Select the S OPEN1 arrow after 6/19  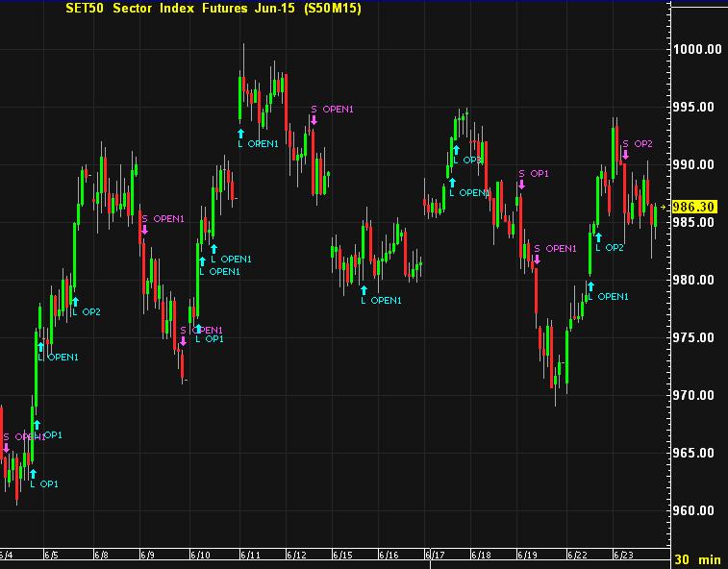coord(537,259)
